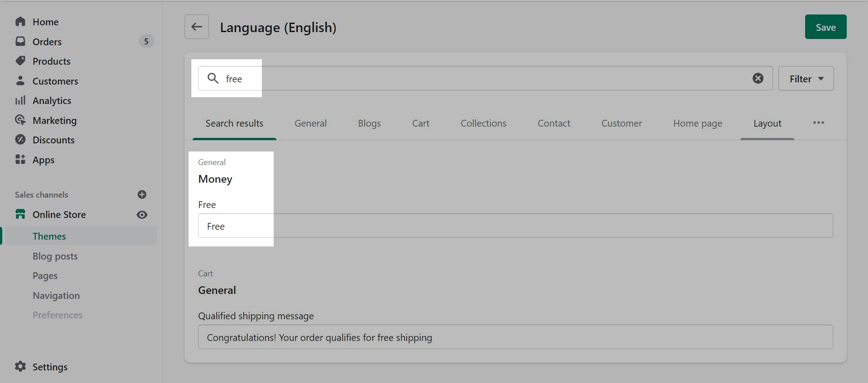Open Orders via its inbox icon

[20, 42]
